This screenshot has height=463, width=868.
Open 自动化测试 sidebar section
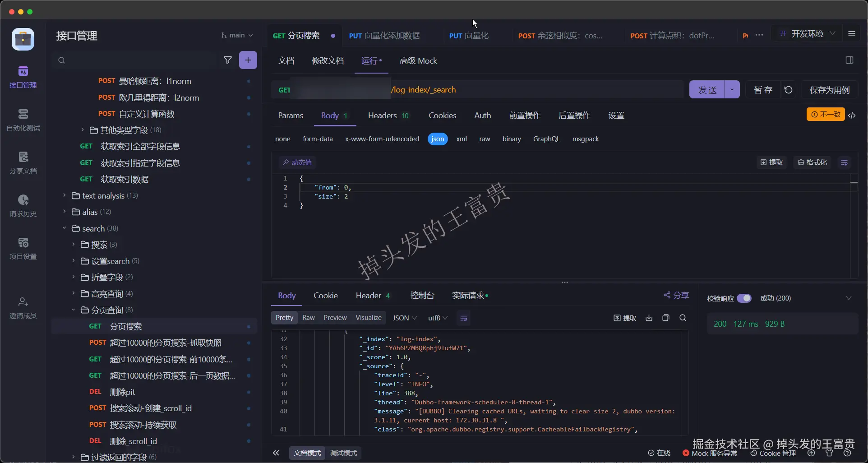click(23, 120)
